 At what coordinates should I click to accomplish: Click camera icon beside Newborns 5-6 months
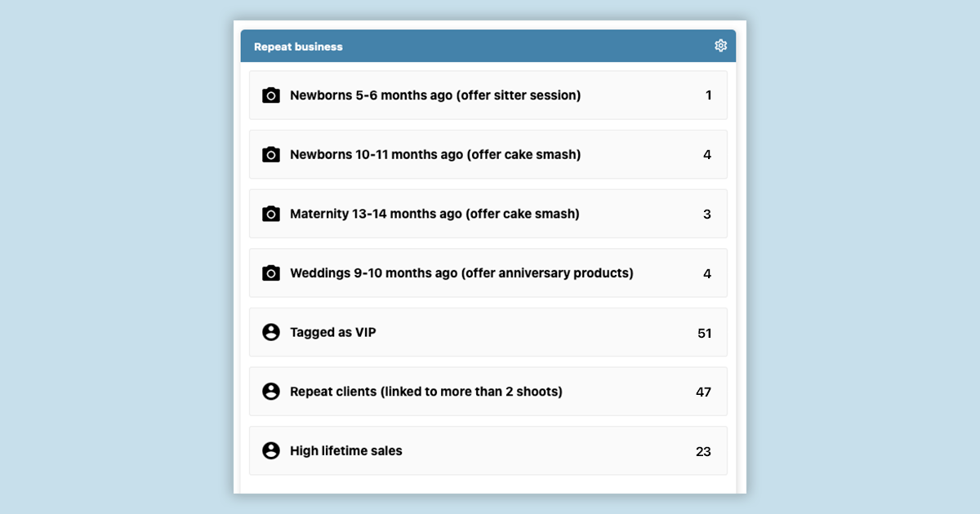coord(271,95)
